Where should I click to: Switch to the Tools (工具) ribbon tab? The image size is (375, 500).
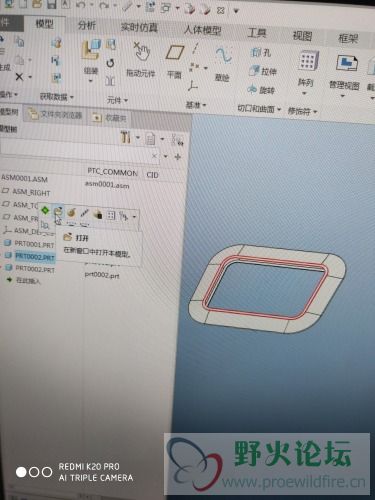(257, 33)
